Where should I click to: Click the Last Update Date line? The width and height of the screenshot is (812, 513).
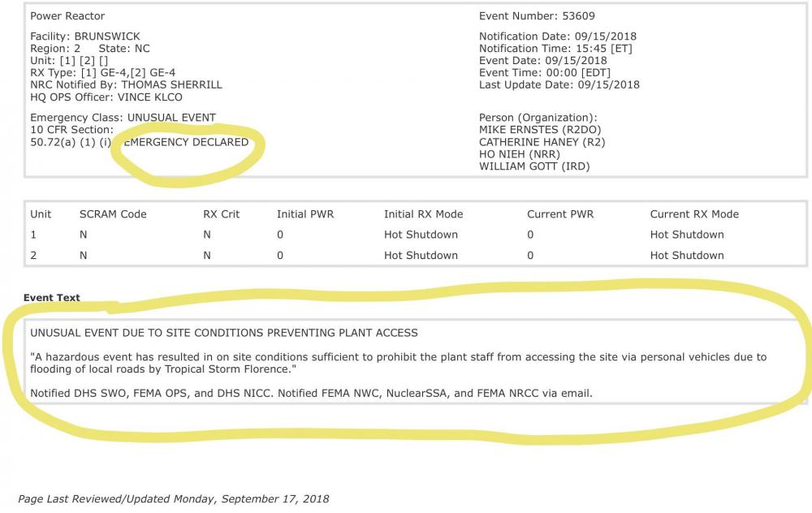pos(559,84)
